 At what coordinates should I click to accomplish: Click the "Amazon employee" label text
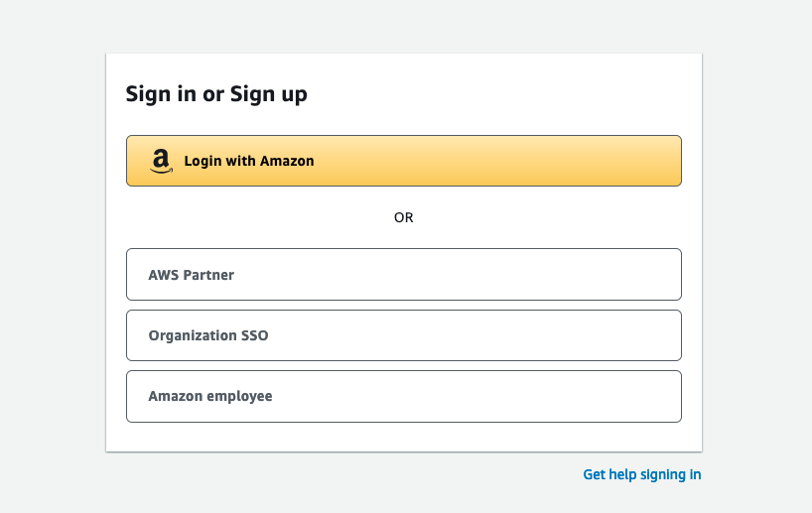pos(210,396)
